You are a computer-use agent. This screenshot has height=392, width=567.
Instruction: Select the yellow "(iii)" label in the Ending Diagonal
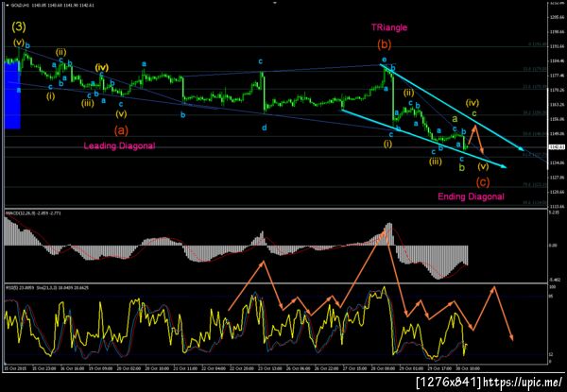436,162
